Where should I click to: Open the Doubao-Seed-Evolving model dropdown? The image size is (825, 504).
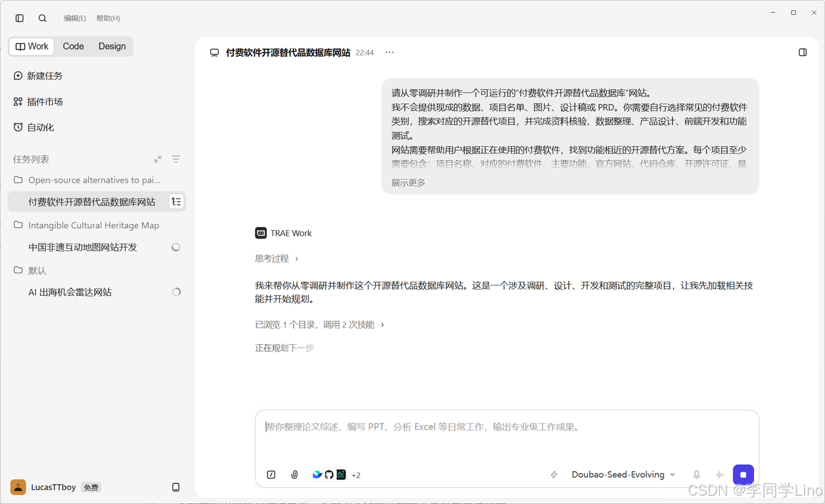623,475
